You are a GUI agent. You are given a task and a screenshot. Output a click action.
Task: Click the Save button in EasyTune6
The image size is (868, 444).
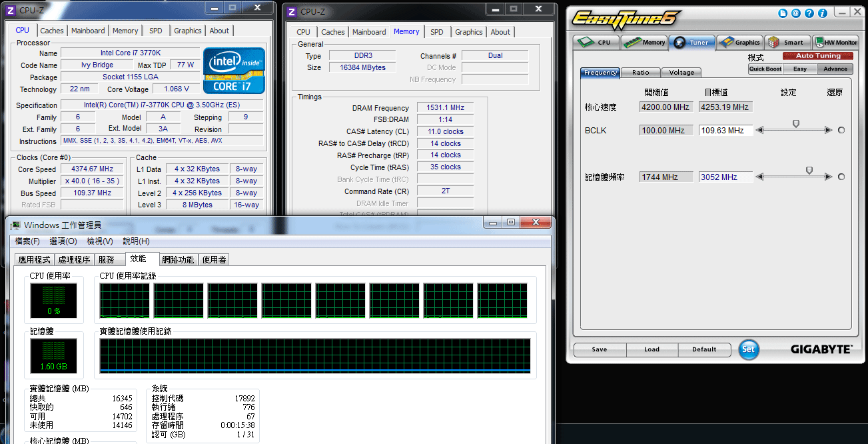click(599, 349)
